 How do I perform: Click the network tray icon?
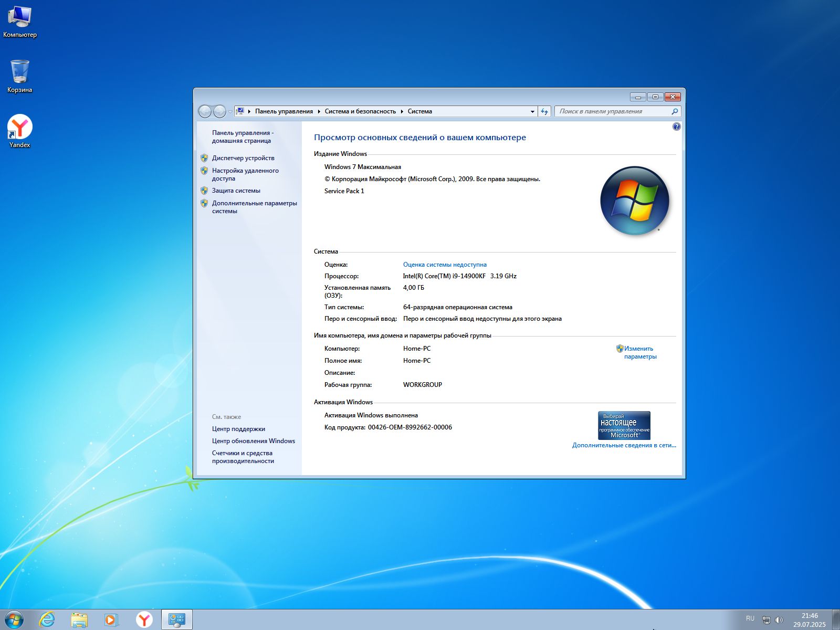point(766,620)
